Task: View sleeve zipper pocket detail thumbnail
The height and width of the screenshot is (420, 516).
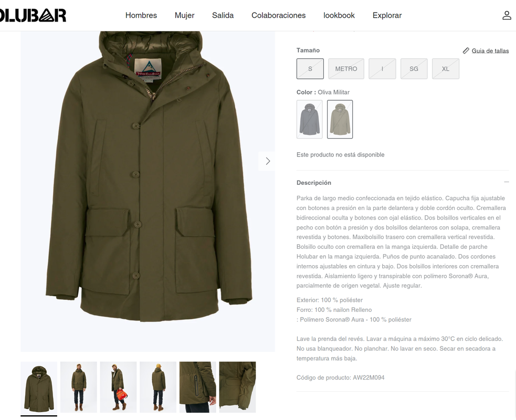Action: tap(198, 387)
